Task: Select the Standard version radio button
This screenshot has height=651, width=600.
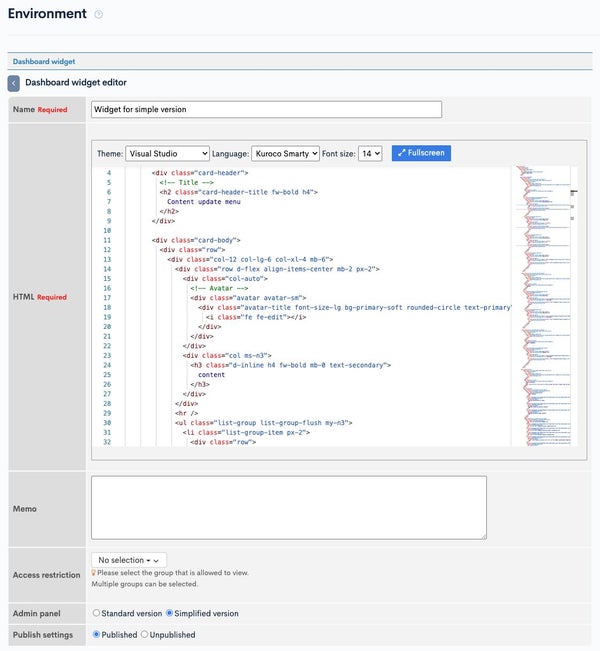Action: (x=96, y=613)
